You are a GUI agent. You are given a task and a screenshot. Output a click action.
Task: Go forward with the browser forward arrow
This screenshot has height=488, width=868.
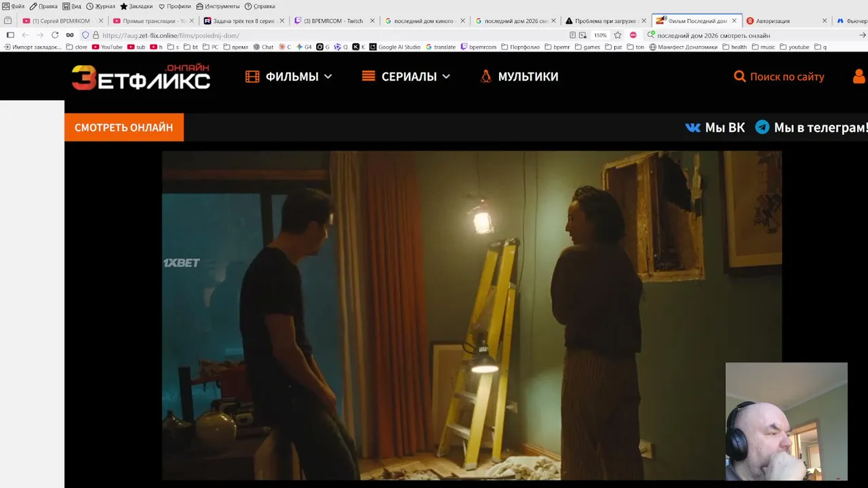[x=40, y=35]
